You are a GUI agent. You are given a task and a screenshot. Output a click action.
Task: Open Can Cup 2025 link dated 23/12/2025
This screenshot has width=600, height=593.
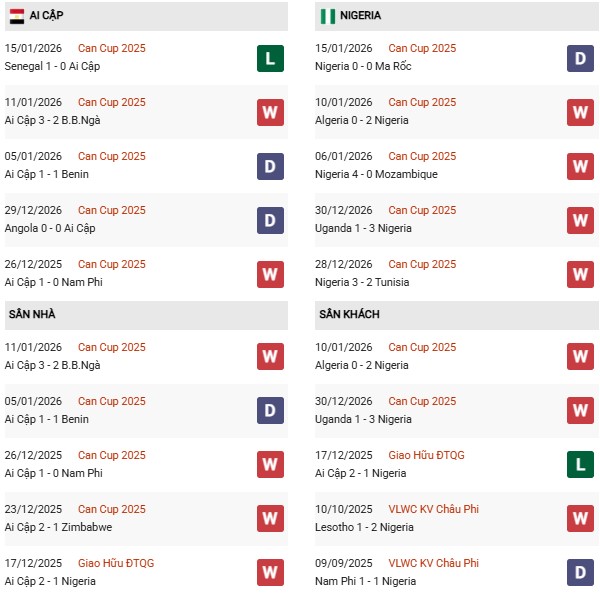(112, 509)
